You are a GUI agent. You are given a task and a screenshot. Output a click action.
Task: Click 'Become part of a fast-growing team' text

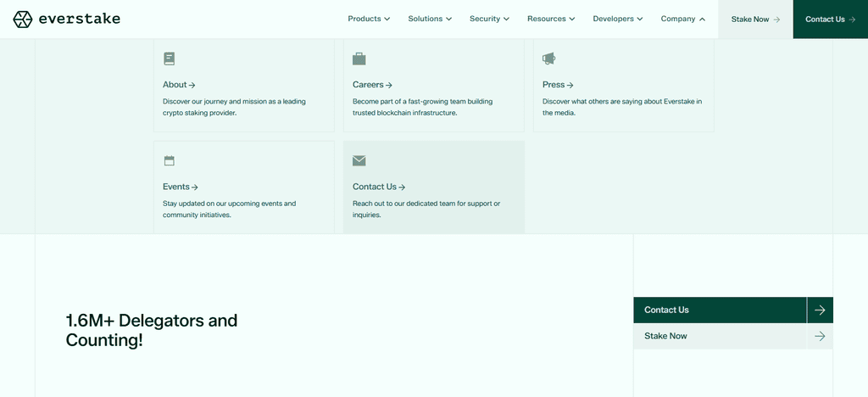422,108
